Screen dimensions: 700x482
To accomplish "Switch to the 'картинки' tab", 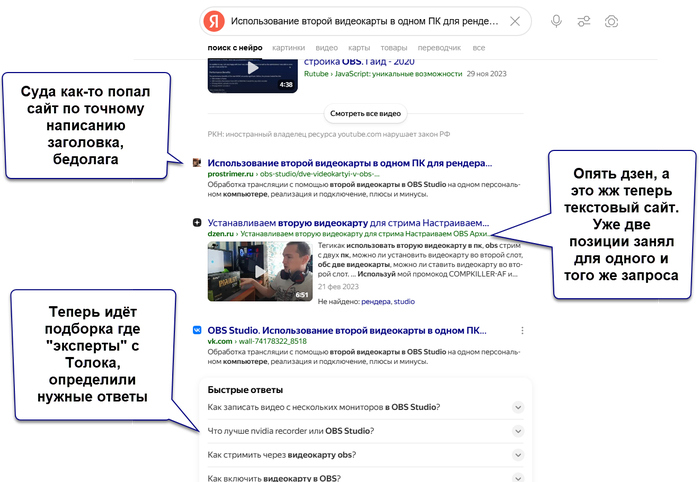I will [x=288, y=47].
